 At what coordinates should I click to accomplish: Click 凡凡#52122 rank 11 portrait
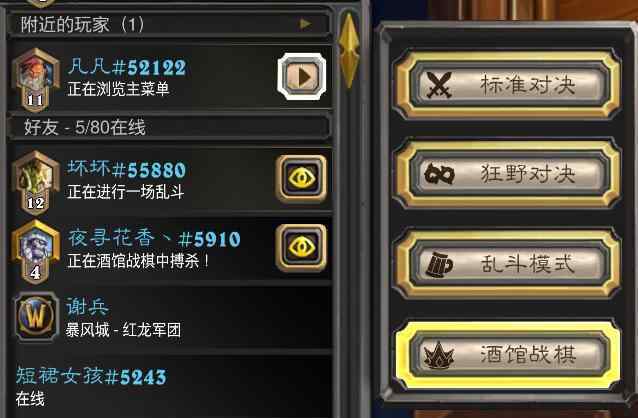(x=35, y=80)
